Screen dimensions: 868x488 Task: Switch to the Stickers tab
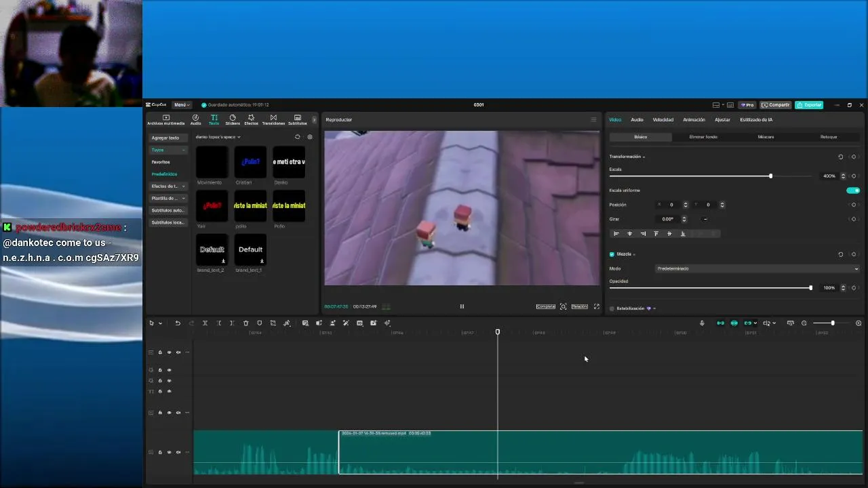click(233, 120)
